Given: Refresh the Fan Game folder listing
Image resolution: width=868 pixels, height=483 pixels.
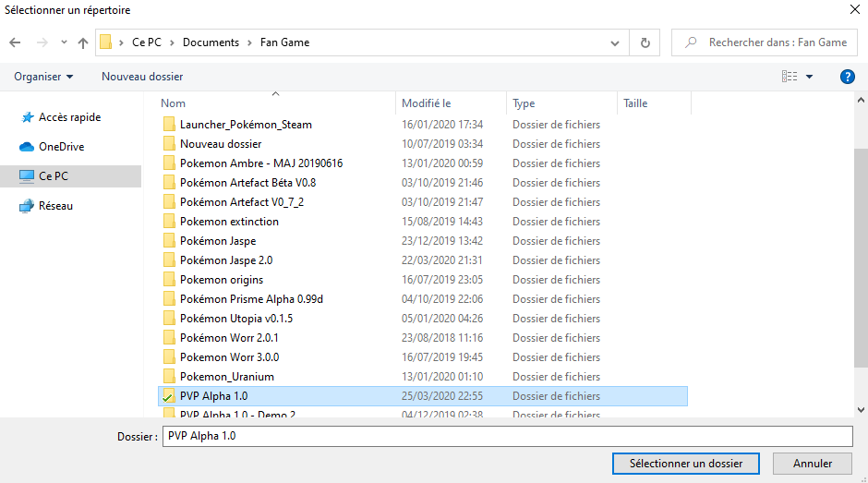Looking at the screenshot, I should pyautogui.click(x=645, y=42).
